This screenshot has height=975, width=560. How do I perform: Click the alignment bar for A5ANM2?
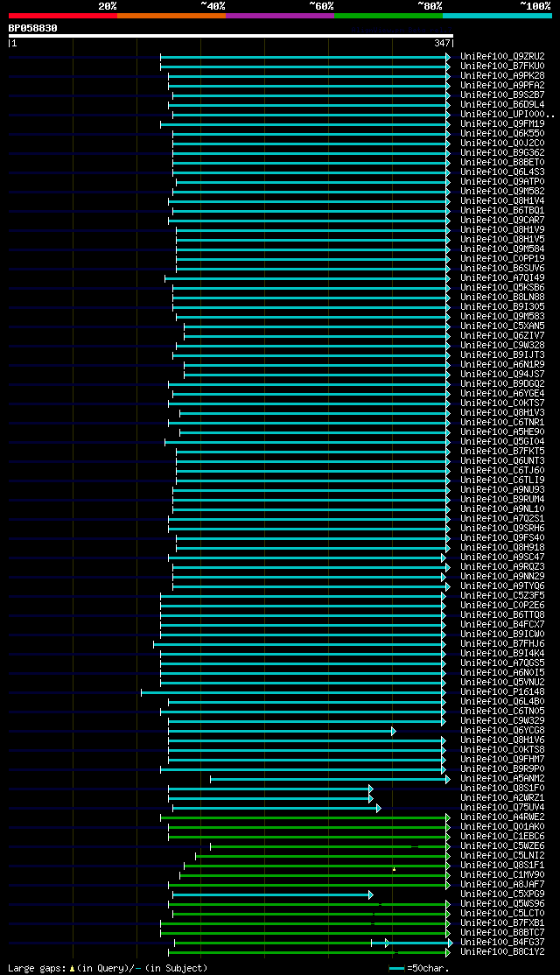coord(330,778)
